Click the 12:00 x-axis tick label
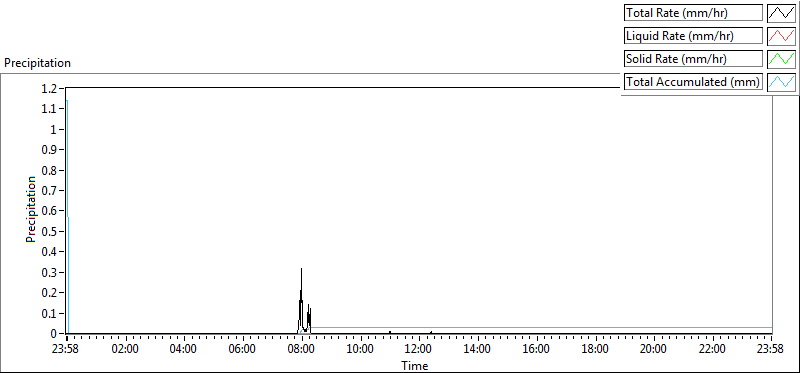This screenshot has width=800, height=373. pos(419,349)
